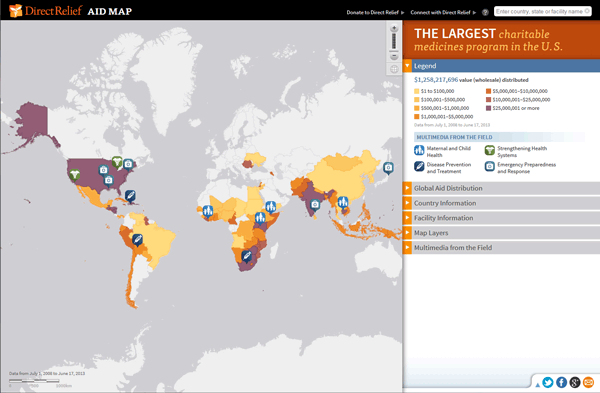Share via the Twitter icon

pos(548,382)
